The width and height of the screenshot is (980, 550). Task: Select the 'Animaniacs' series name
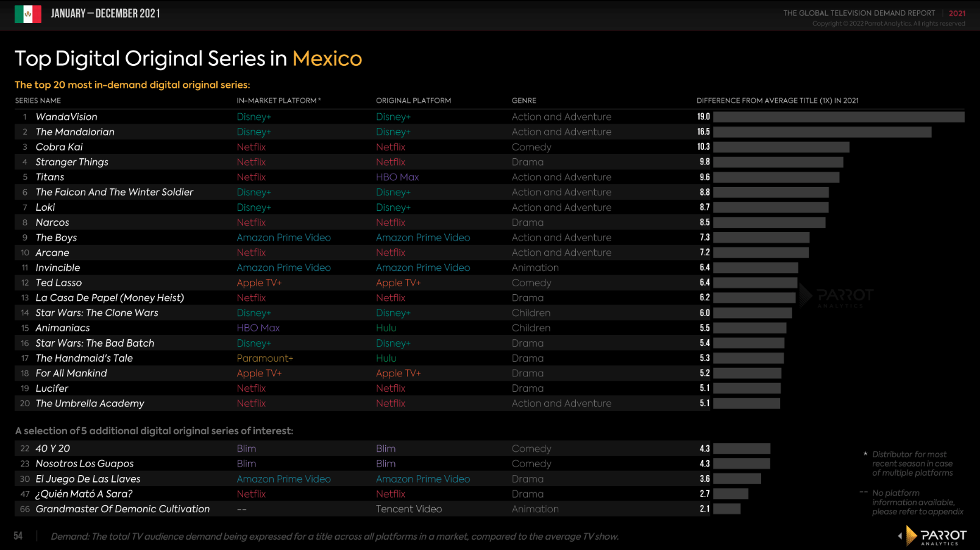(x=63, y=328)
